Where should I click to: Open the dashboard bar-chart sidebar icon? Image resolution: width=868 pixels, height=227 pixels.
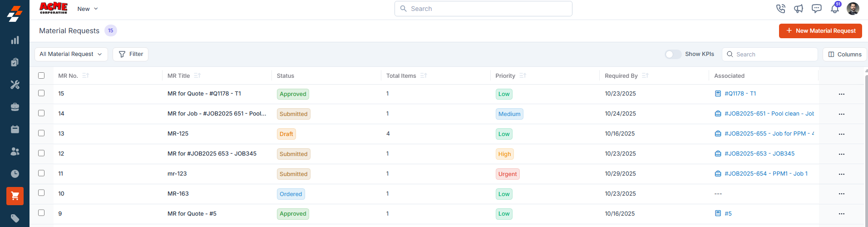coord(15,40)
